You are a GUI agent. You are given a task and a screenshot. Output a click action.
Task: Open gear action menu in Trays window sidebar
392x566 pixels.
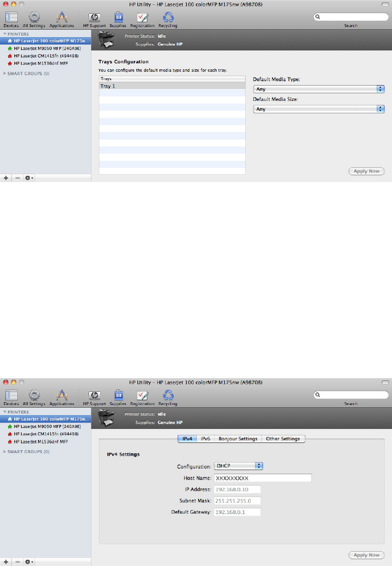pos(29,178)
